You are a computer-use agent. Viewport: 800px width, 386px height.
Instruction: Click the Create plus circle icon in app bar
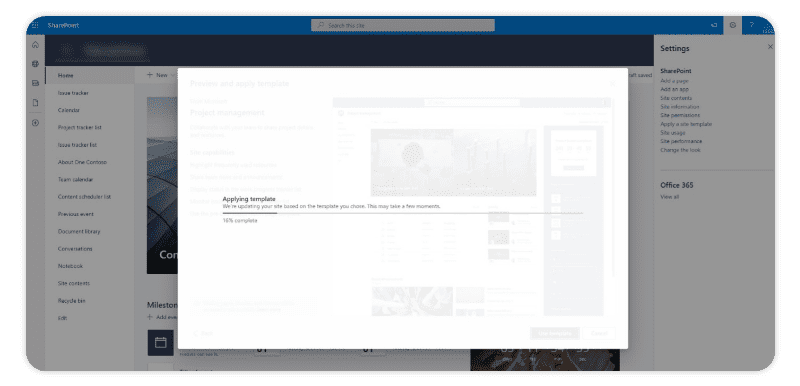tap(35, 123)
